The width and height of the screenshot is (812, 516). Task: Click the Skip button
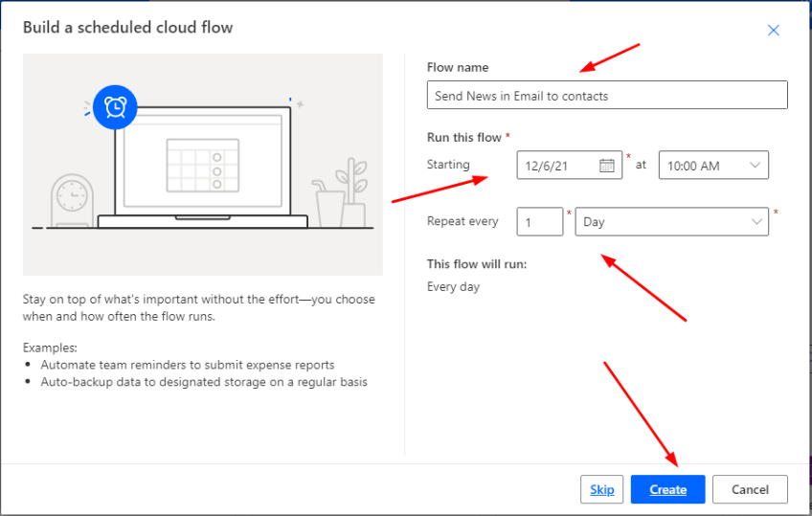tap(601, 489)
